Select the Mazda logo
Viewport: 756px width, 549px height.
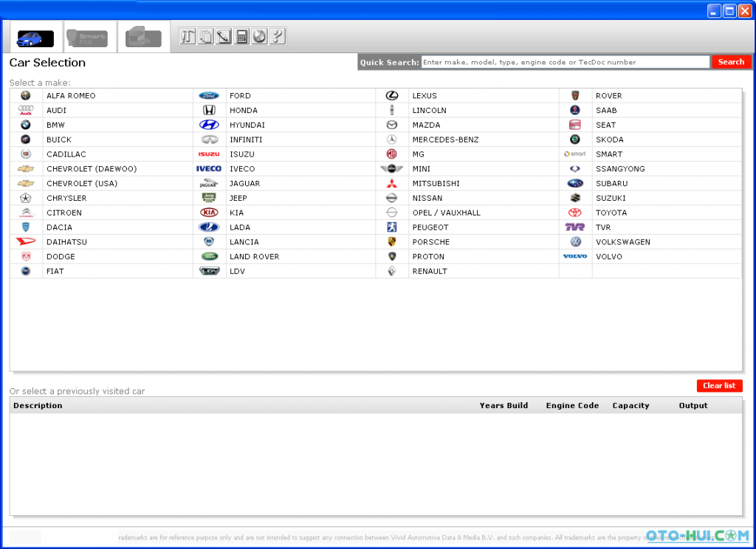click(392, 125)
